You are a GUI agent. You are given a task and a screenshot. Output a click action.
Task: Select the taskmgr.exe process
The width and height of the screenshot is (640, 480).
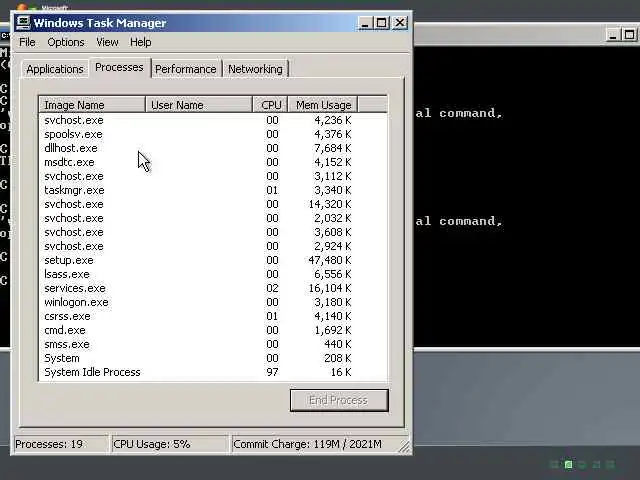pos(213,190)
